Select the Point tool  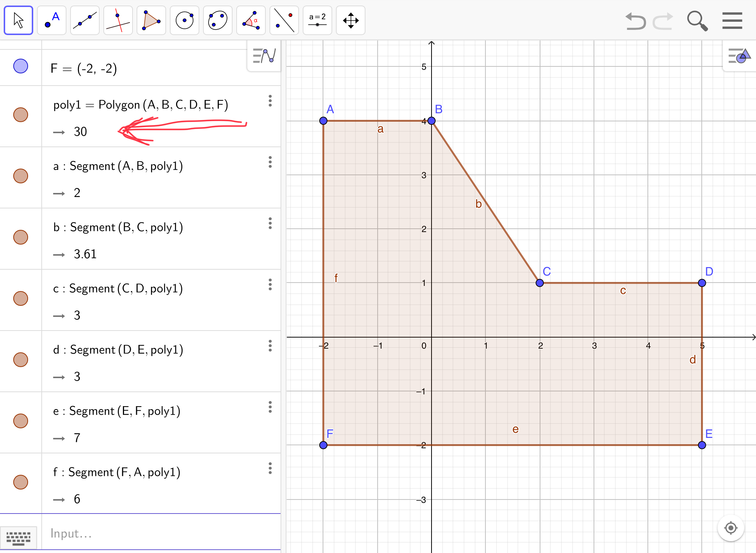[x=52, y=20]
